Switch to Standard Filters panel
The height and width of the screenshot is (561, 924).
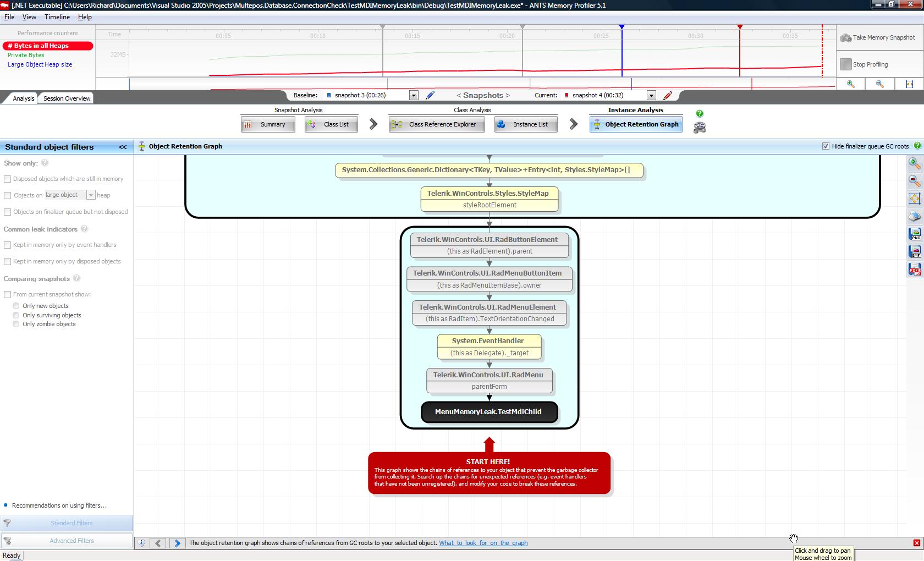67,523
